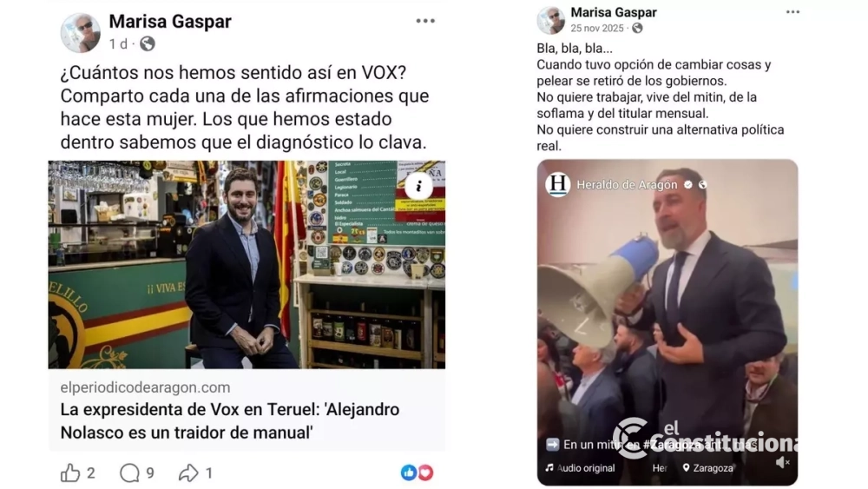Open the three-dot menu on right post
Image resolution: width=868 pixels, height=489 pixels.
792,11
